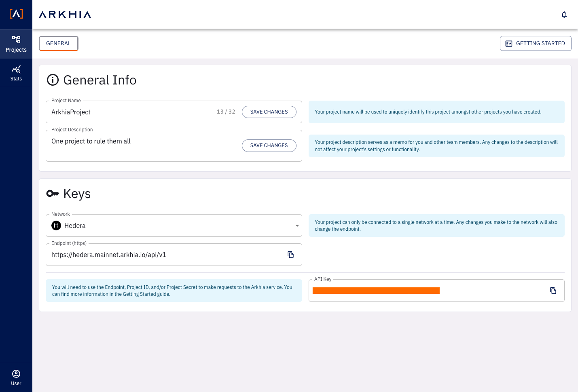Click the Arkhia bracket logo icon

[16, 14]
